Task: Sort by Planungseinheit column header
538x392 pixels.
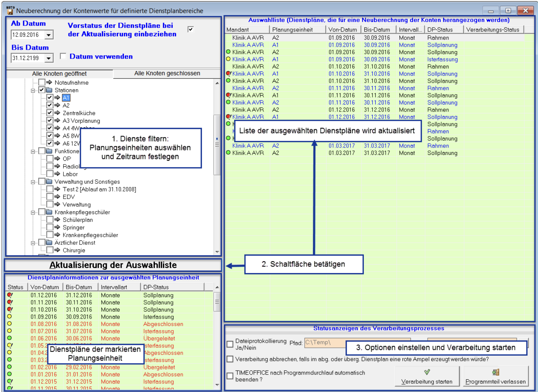Action: click(x=298, y=30)
